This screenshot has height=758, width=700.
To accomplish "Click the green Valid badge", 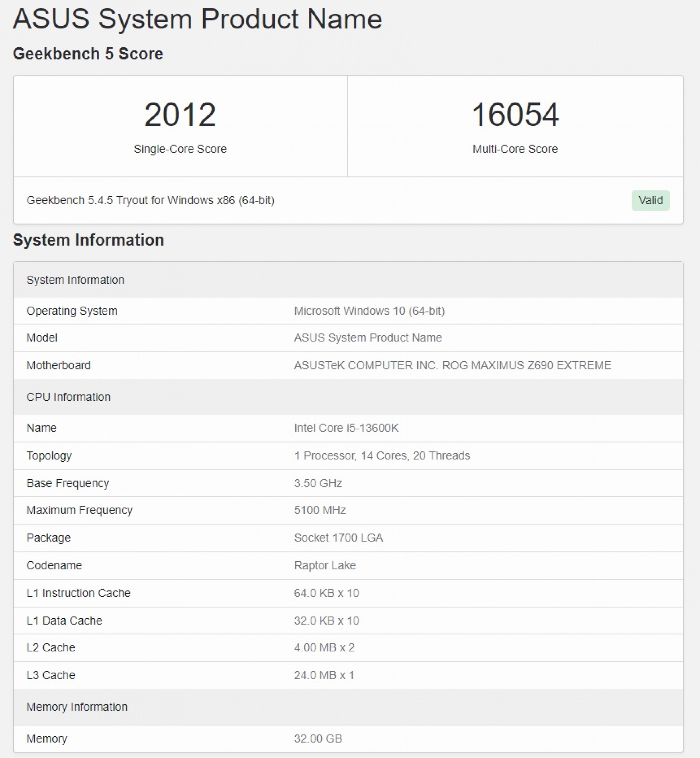I will click(x=650, y=200).
